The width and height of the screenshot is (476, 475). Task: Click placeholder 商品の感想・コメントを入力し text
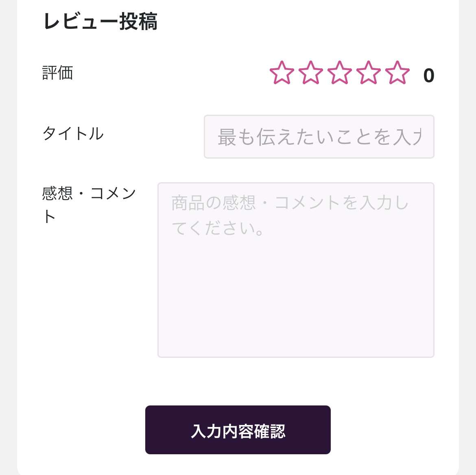pyautogui.click(x=290, y=203)
